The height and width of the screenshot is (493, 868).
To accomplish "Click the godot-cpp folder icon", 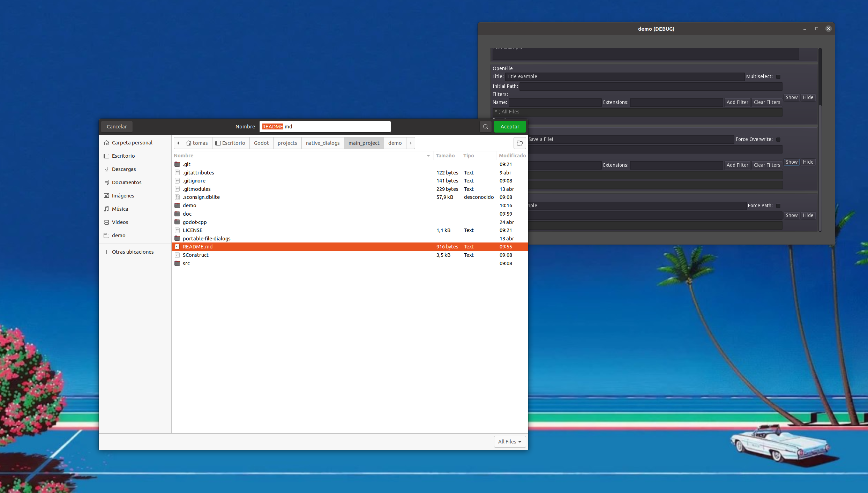I will click(x=177, y=222).
